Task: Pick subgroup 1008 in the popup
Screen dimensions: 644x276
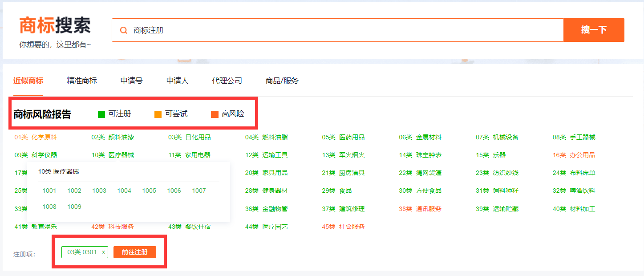Action: coord(49,207)
